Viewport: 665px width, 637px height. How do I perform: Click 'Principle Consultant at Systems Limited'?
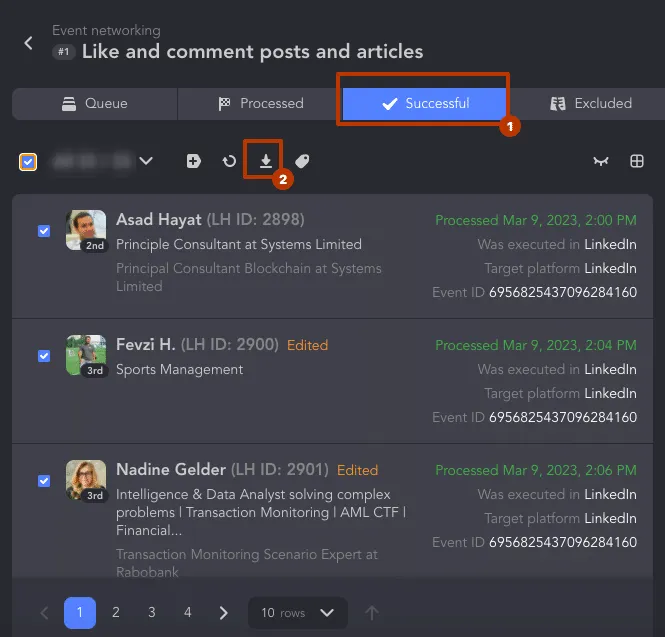point(239,245)
